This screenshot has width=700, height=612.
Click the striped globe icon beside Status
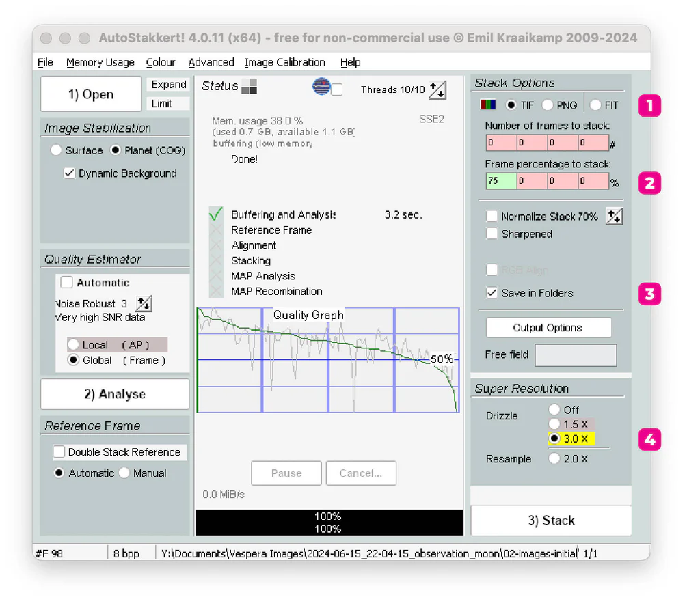click(x=321, y=86)
